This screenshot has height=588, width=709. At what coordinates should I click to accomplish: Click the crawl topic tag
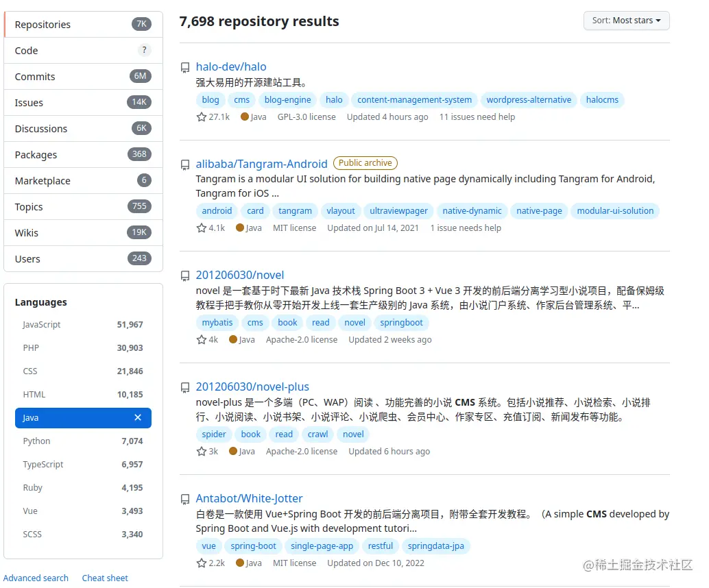317,434
